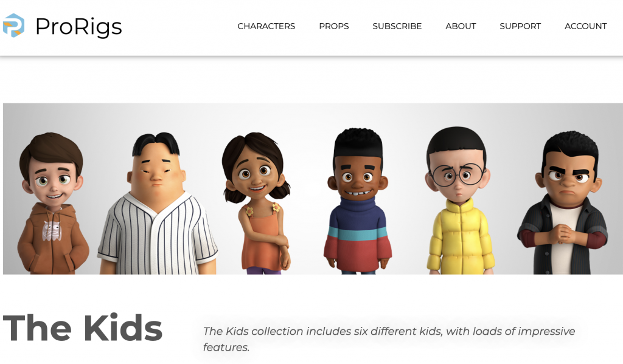Select the girl in the orange dress

(x=257, y=203)
